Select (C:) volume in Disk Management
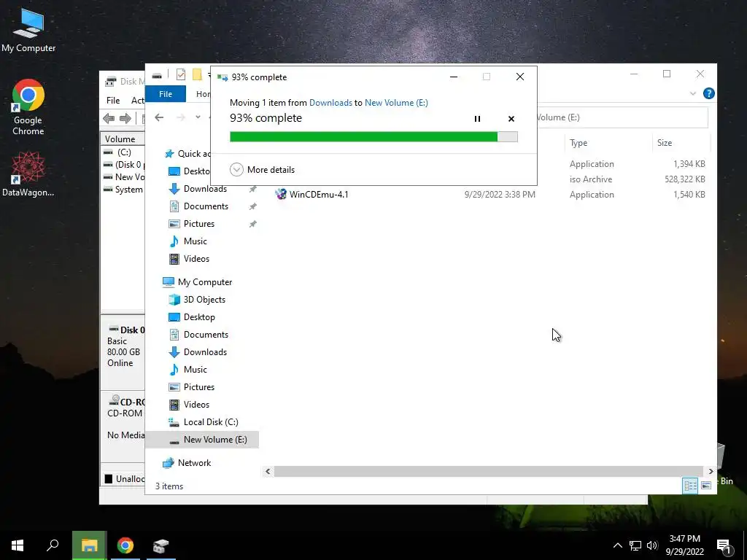 pos(124,152)
